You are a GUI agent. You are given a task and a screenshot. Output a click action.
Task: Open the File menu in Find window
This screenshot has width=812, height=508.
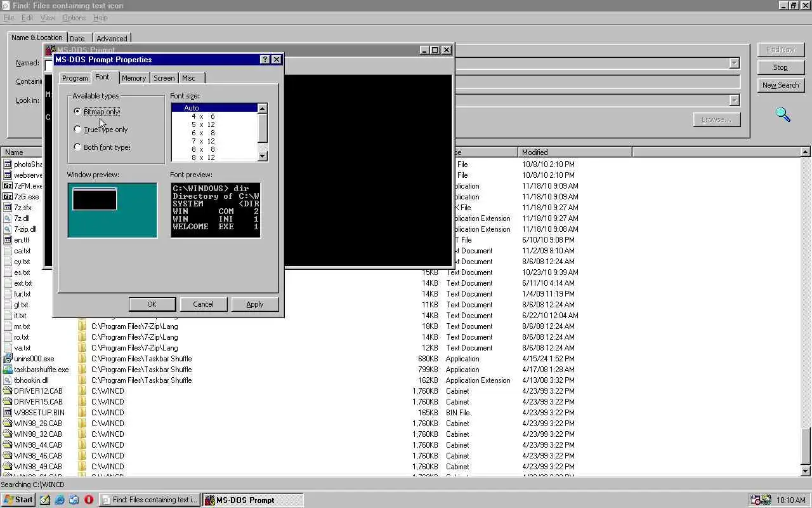(9, 18)
